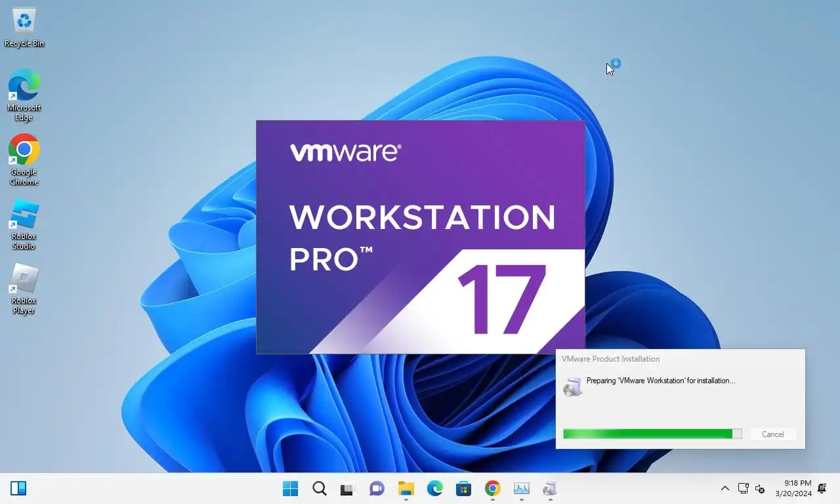Image resolution: width=840 pixels, height=504 pixels.
Task: Click the installation progress bar
Action: (x=652, y=434)
